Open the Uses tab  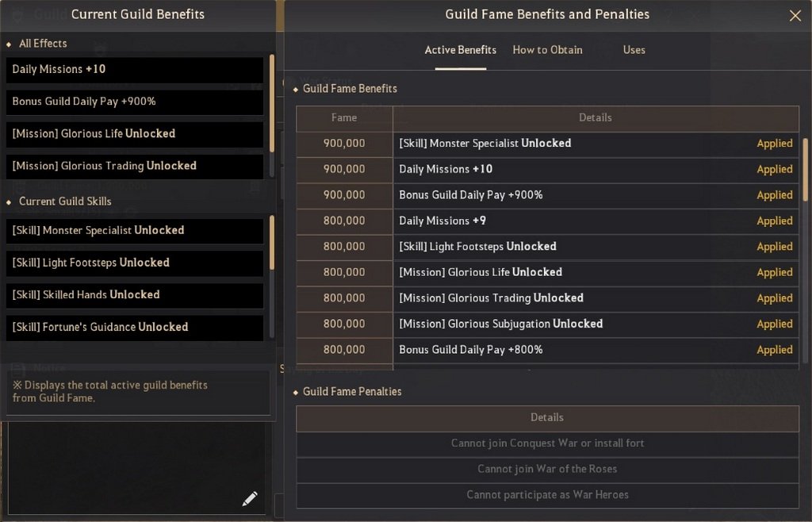click(634, 50)
